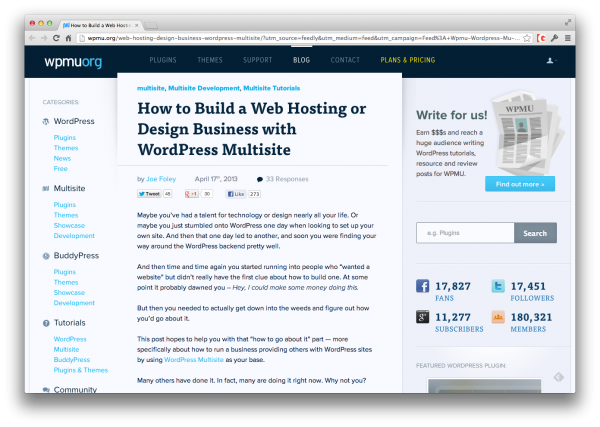Viewport: 600px width, 427px height.
Task: Open News under WordPress category
Action: coord(62,158)
